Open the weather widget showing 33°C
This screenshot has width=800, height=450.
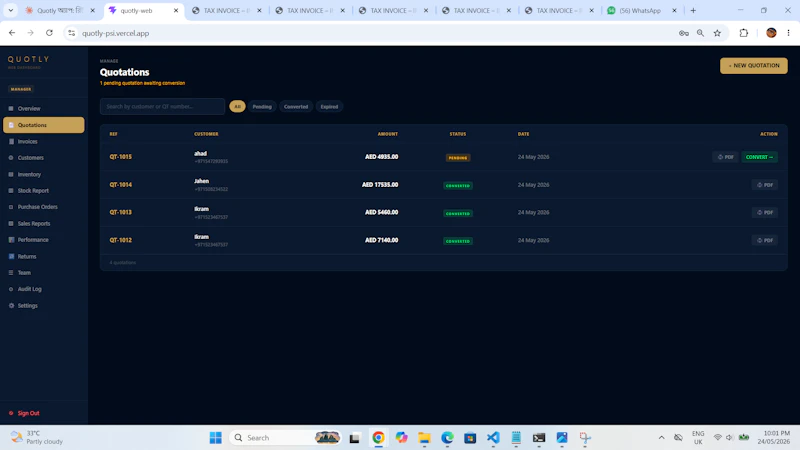tap(37, 438)
